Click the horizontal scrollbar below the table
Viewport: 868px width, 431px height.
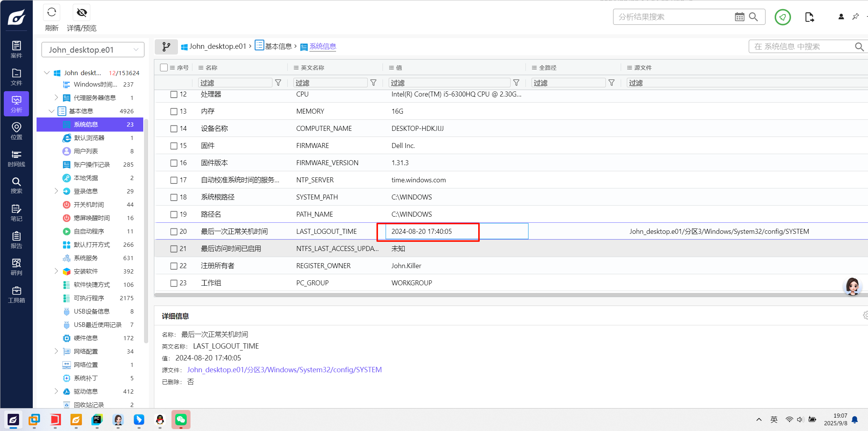click(495, 295)
